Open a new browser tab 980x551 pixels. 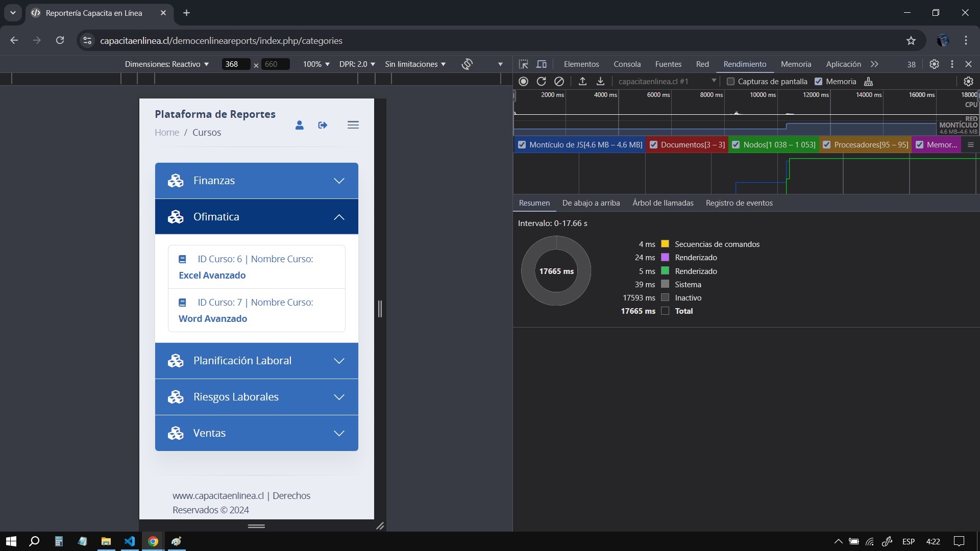(186, 13)
